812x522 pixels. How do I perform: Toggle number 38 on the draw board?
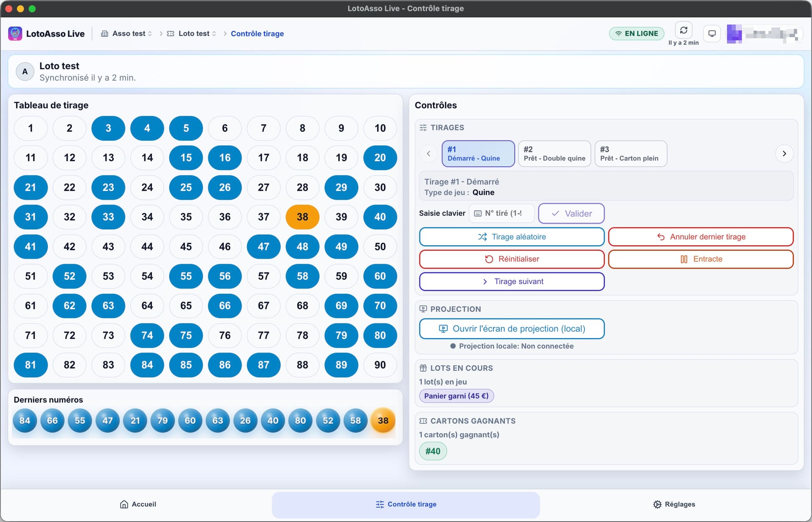(x=302, y=217)
